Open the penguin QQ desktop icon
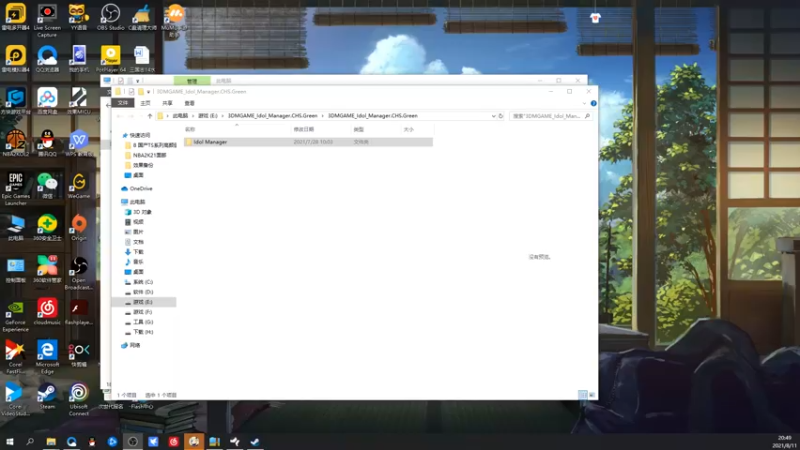Viewport: 800px width, 450px height. click(47, 143)
